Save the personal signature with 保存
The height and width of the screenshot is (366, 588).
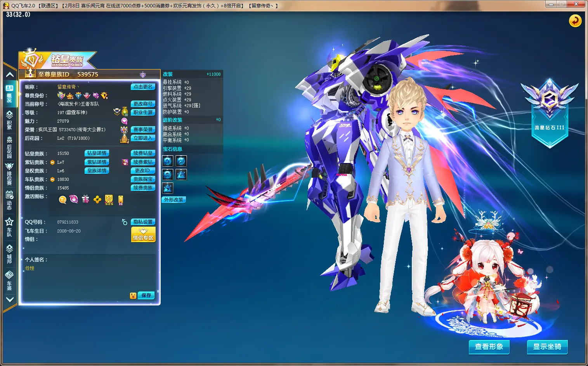tap(146, 295)
